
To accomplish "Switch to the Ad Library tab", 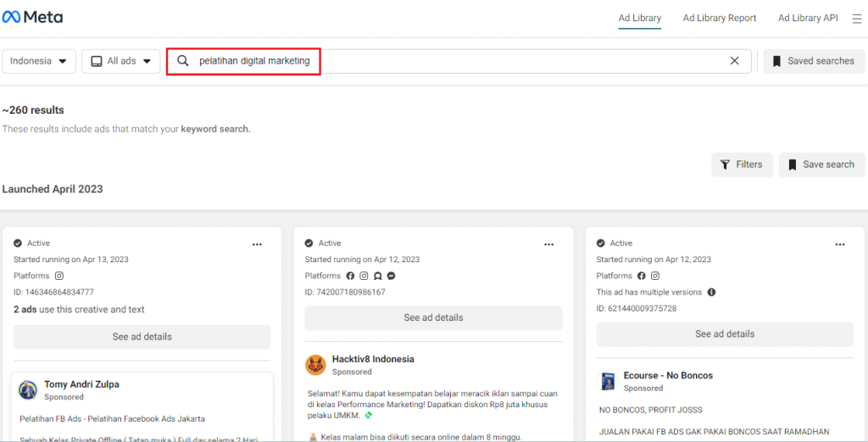I will pos(640,19).
